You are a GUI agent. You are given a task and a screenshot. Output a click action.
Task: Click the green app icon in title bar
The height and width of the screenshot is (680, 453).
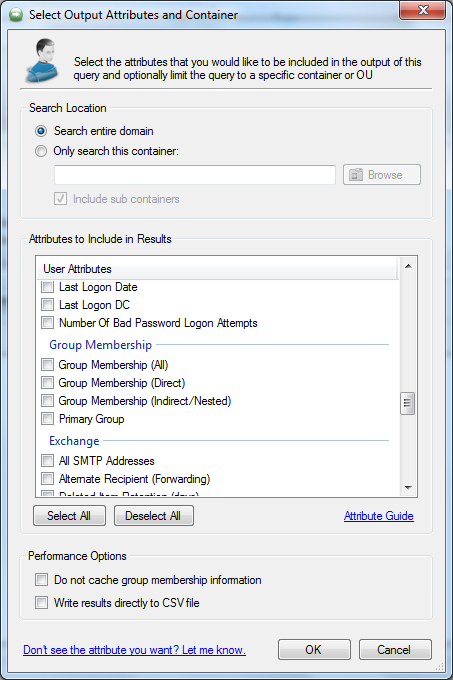[x=16, y=15]
